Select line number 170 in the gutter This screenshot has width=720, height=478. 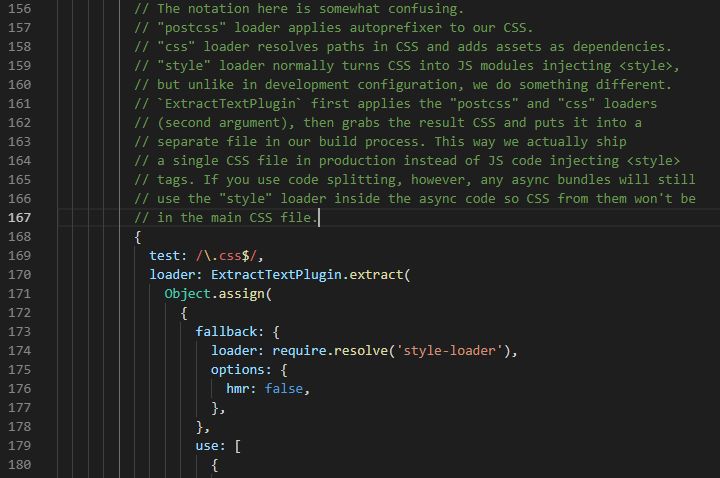19,275
